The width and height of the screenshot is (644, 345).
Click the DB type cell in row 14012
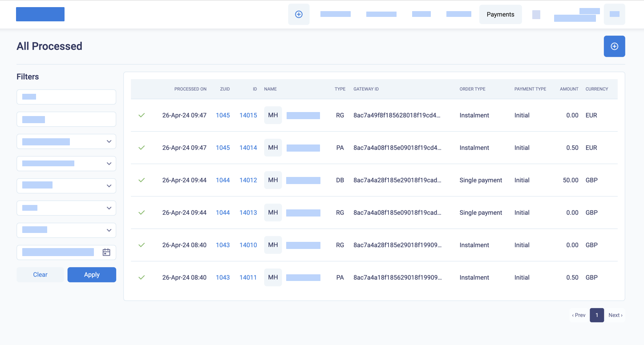point(340,180)
